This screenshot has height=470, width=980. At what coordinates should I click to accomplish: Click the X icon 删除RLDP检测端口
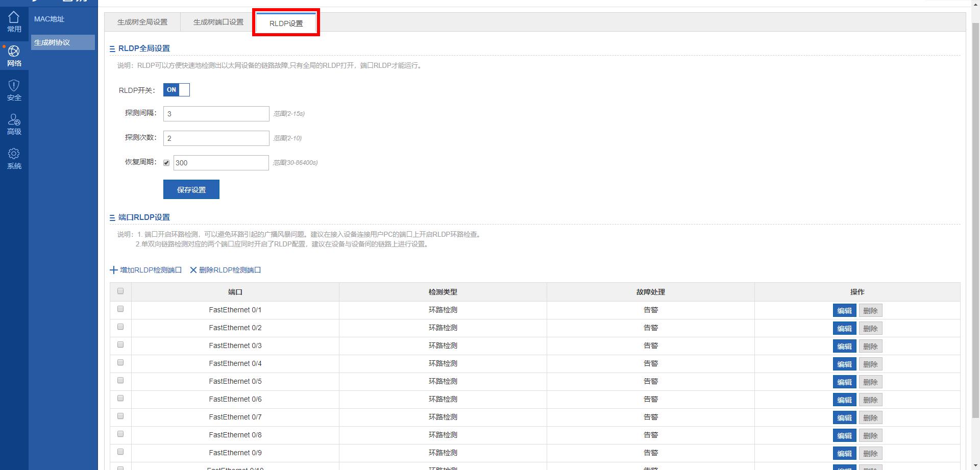[193, 270]
